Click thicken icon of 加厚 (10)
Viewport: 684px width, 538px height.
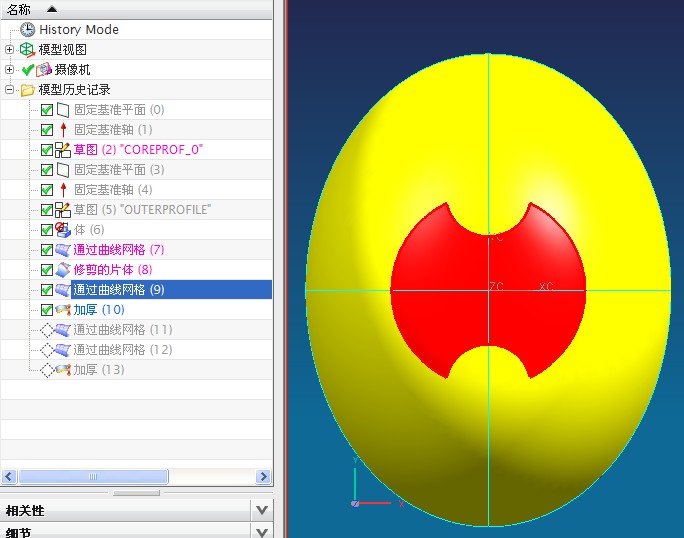(63, 310)
